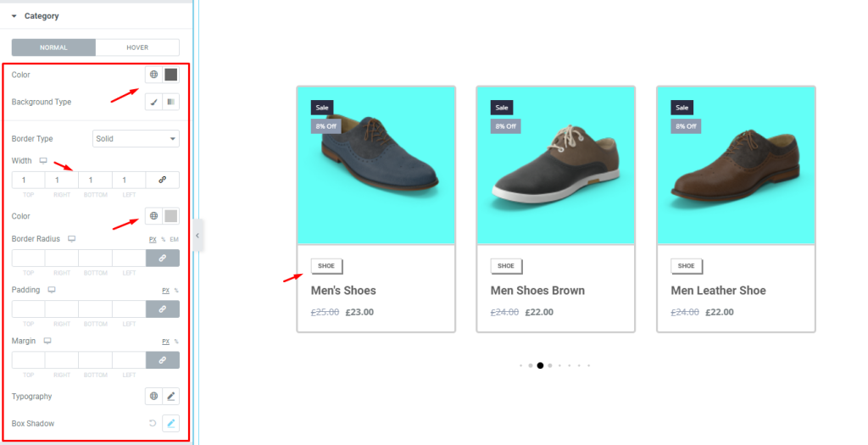
Task: Reset Box Shadow with the revert icon
Action: pos(153,424)
